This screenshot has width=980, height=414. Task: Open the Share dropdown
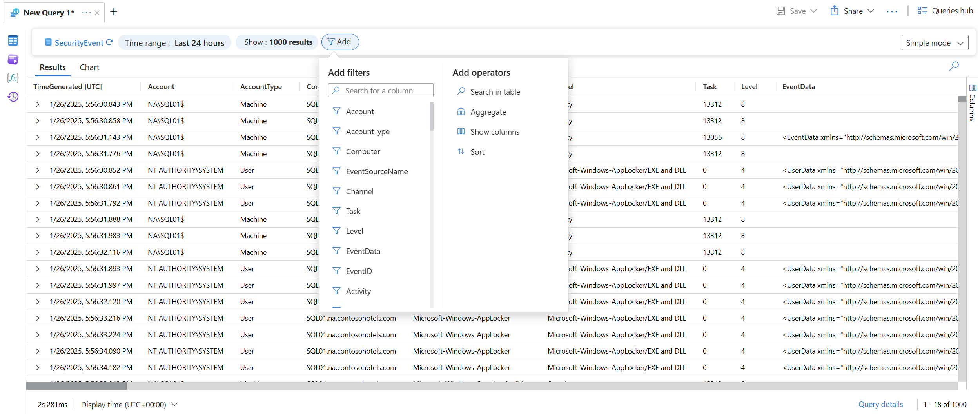point(853,11)
